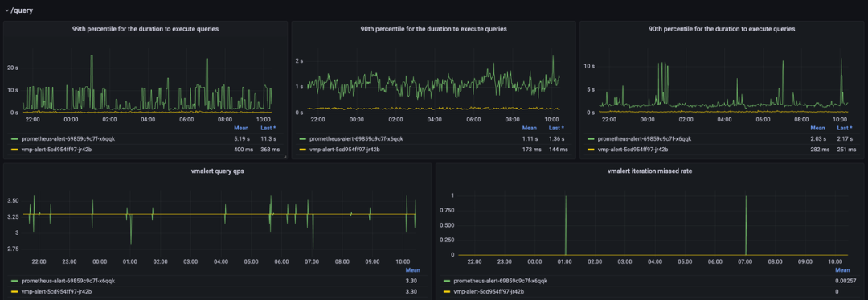Screen dimensions: 868x300
Task: Select the 368 ms last value
Action: tap(269, 150)
